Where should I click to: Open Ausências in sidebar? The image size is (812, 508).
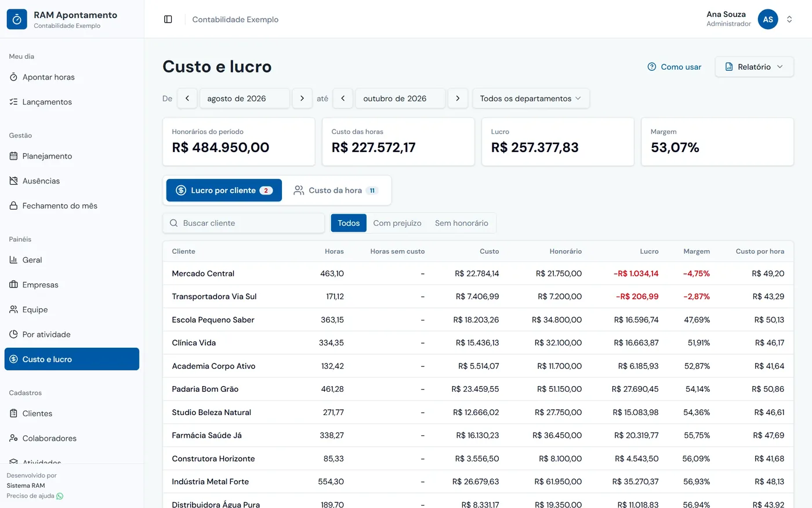pyautogui.click(x=72, y=181)
